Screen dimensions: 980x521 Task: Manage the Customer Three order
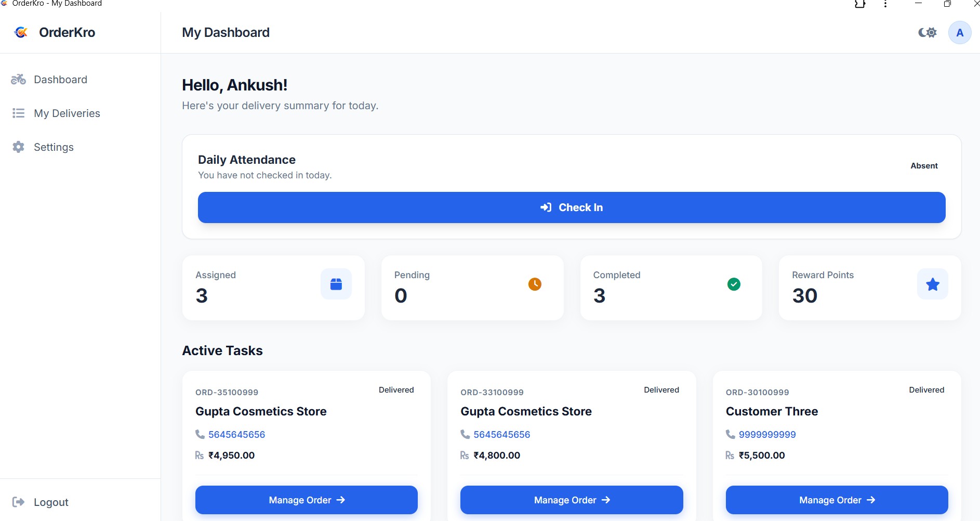(837, 500)
